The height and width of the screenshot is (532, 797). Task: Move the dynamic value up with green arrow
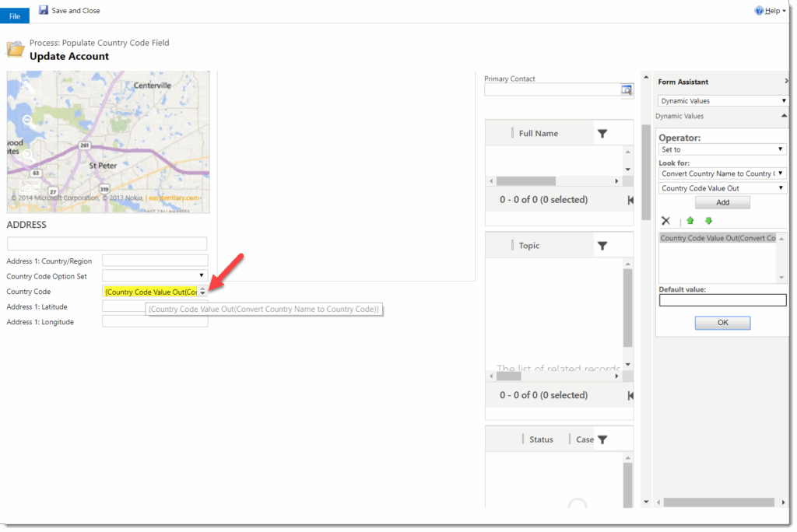pyautogui.click(x=690, y=221)
